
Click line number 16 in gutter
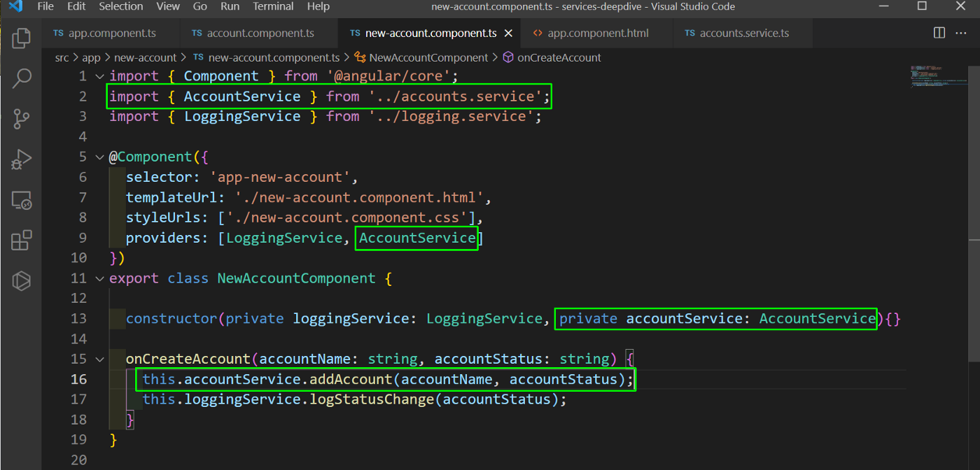coord(79,379)
